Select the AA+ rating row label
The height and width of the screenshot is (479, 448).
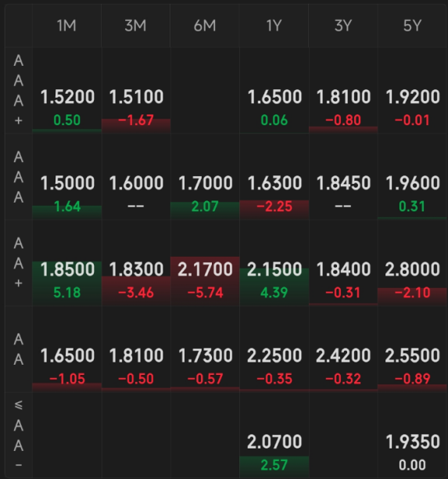tap(19, 263)
